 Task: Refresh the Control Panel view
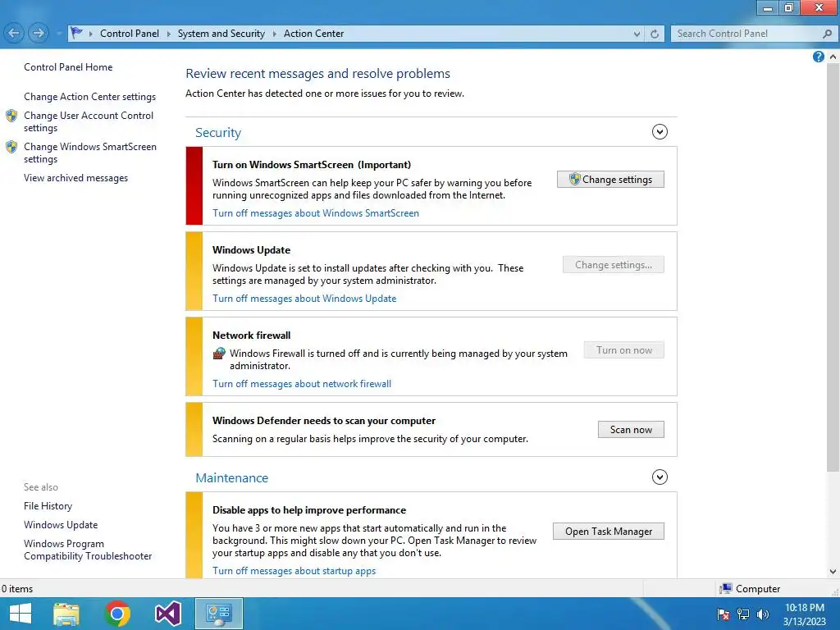(654, 34)
